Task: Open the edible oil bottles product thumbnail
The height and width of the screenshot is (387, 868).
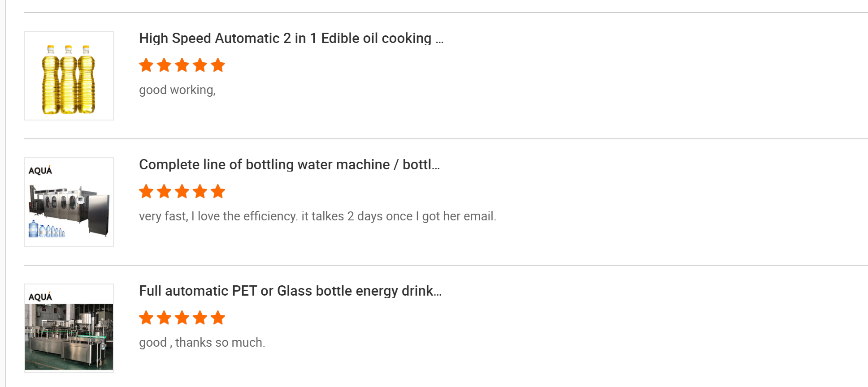Action: [x=69, y=76]
